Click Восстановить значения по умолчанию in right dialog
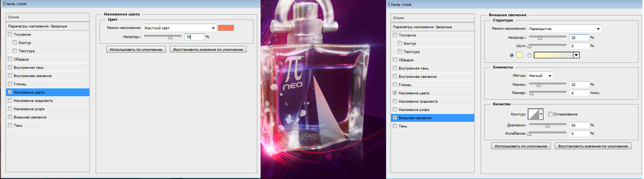The width and height of the screenshot is (644, 179). pos(593,146)
